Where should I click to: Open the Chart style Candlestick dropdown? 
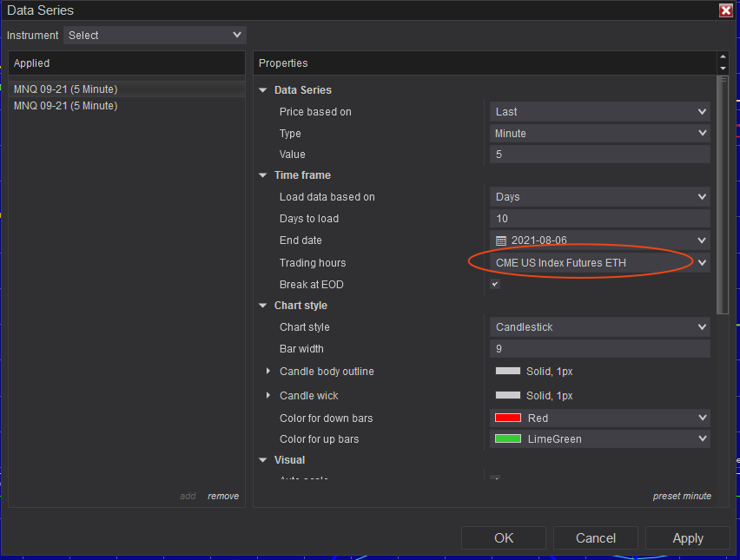coord(600,327)
